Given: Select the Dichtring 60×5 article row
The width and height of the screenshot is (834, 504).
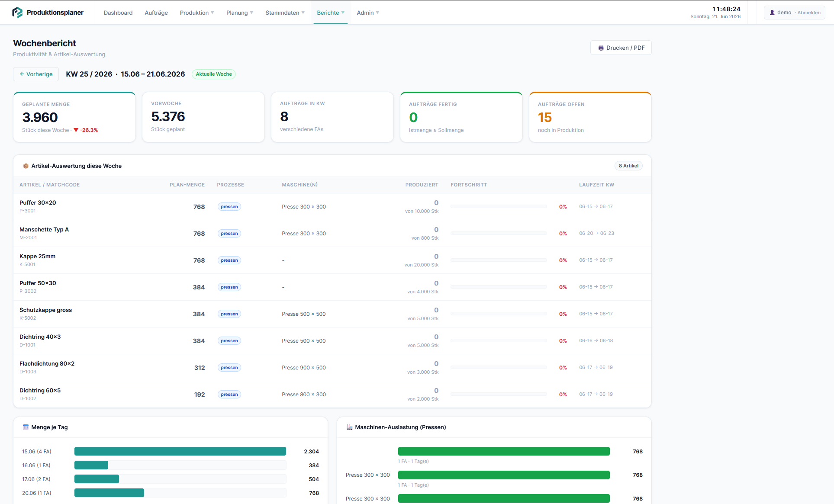Looking at the screenshot, I should pyautogui.click(x=332, y=394).
